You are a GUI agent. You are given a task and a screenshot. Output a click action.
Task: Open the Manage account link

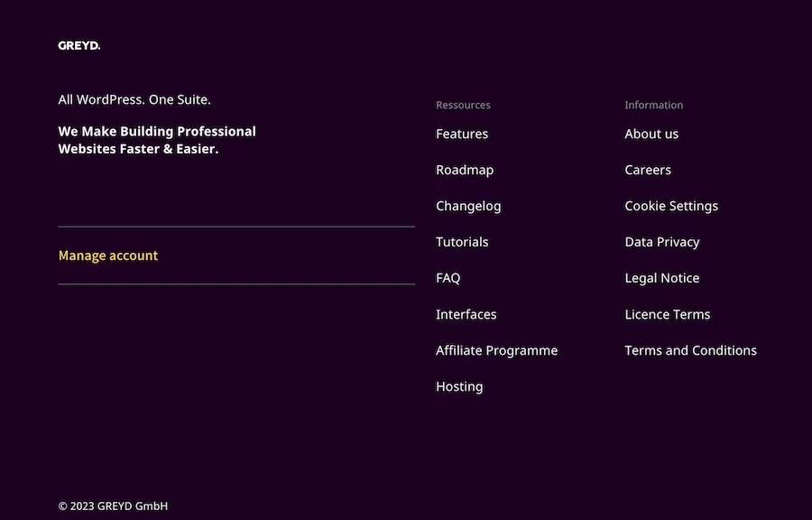tap(108, 255)
